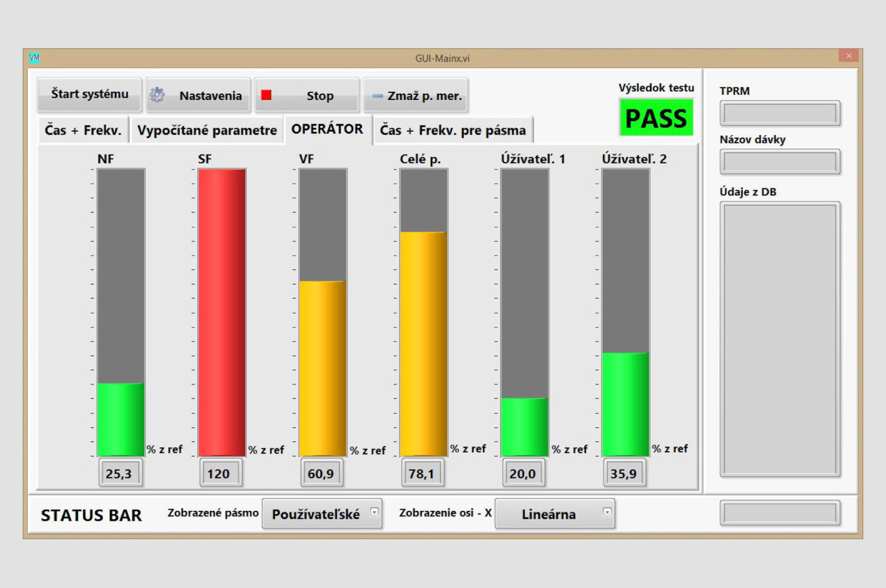Screen dimensions: 886x588
Task: Click the red SF level bar
Action: (x=221, y=312)
